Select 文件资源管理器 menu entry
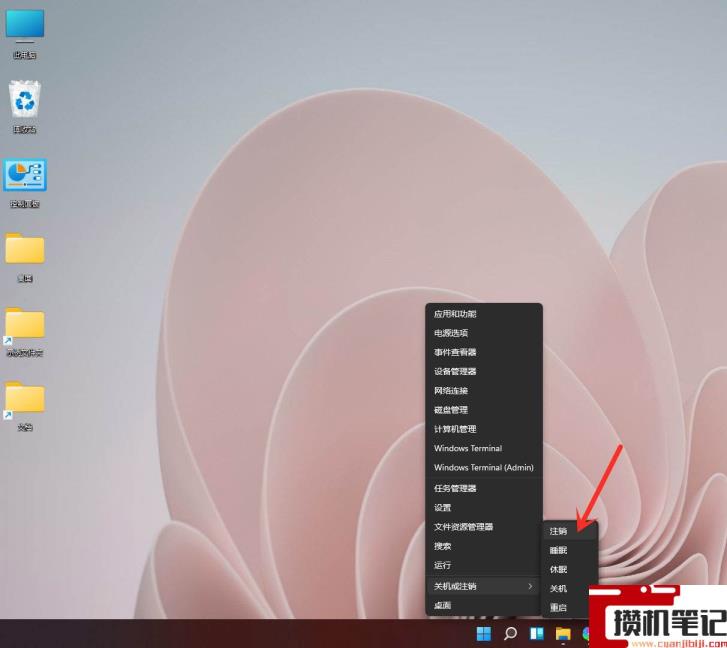This screenshot has height=648, width=727. point(484,527)
